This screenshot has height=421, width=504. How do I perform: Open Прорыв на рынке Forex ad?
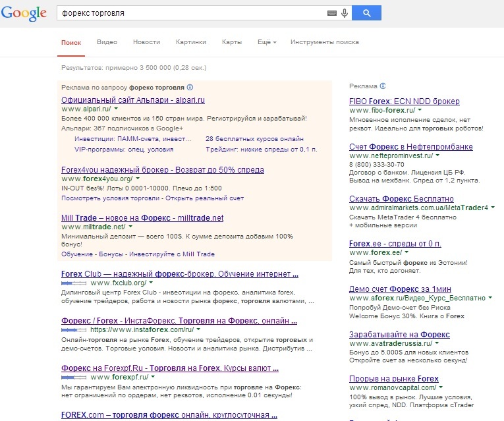pos(394,379)
